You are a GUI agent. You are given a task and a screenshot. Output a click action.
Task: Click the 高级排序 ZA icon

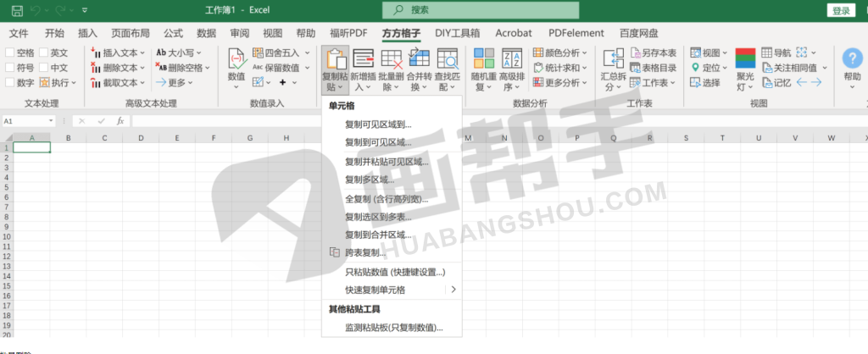511,59
